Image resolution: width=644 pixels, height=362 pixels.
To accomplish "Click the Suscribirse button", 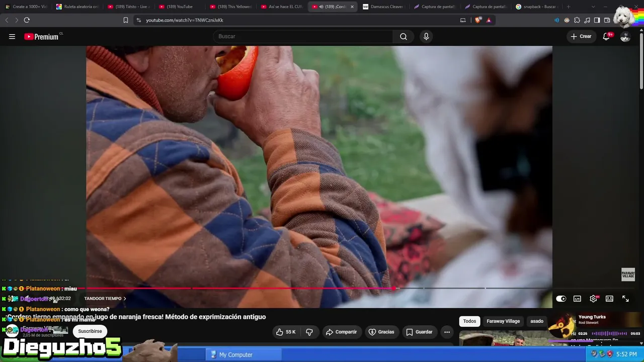I will tap(90, 331).
